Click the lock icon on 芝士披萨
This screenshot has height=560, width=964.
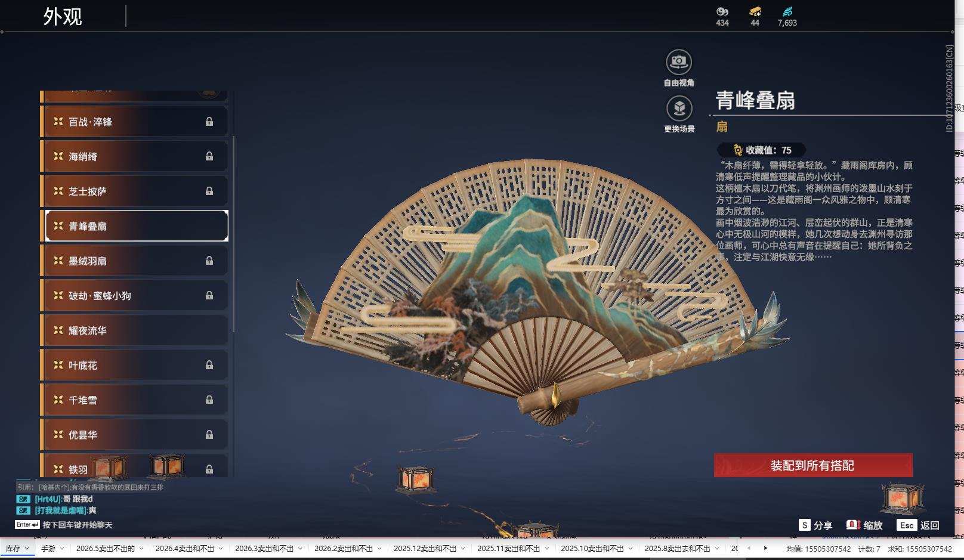(209, 191)
